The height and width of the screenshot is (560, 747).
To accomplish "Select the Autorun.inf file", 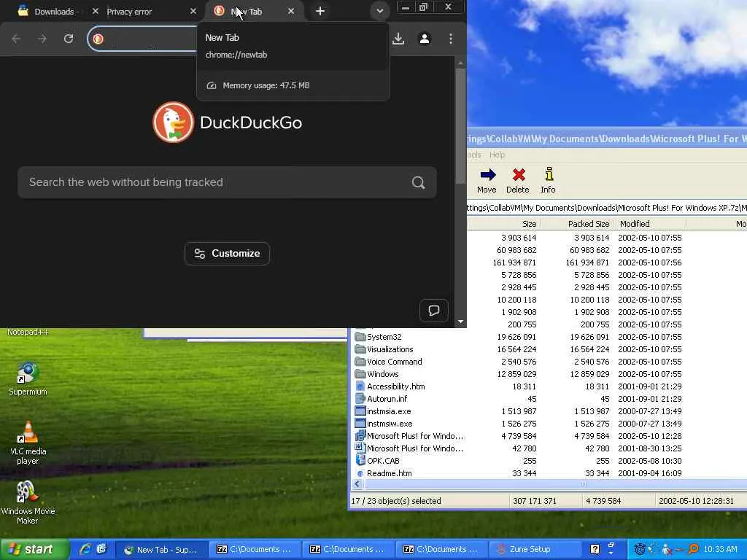I will [x=387, y=399].
